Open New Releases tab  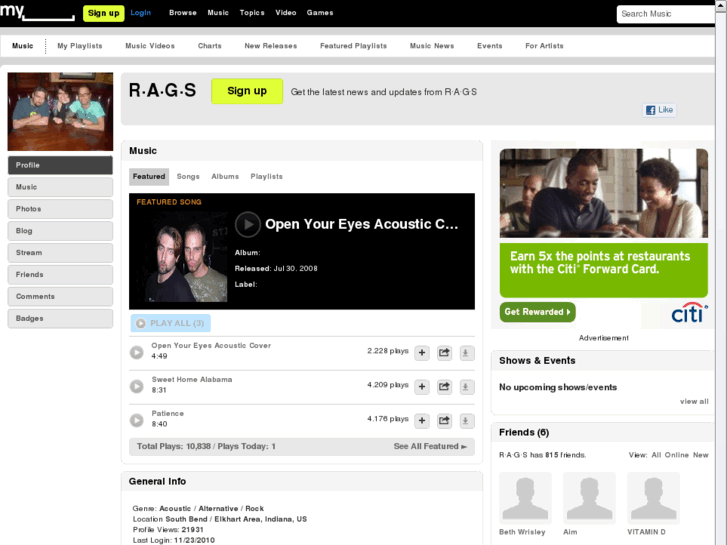271,46
